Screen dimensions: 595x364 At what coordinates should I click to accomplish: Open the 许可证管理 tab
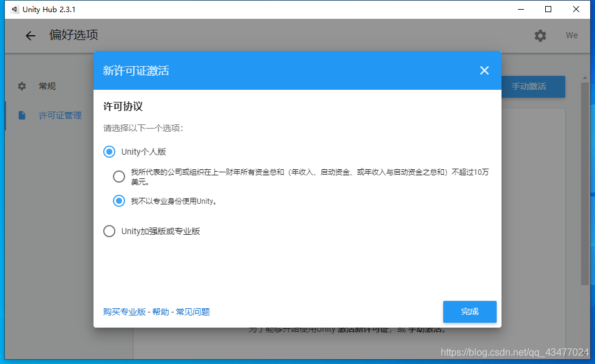point(60,115)
